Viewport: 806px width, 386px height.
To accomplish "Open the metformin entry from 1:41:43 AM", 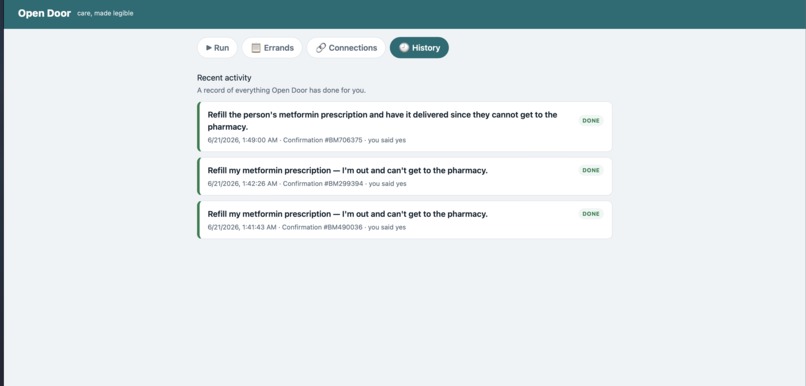I will click(x=405, y=220).
